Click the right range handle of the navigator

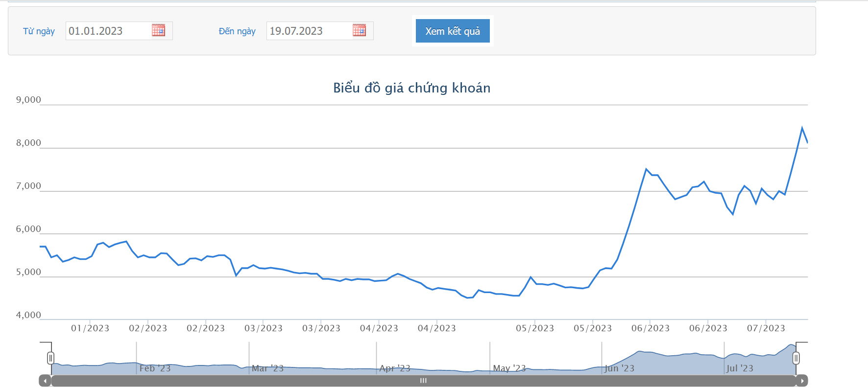click(796, 358)
